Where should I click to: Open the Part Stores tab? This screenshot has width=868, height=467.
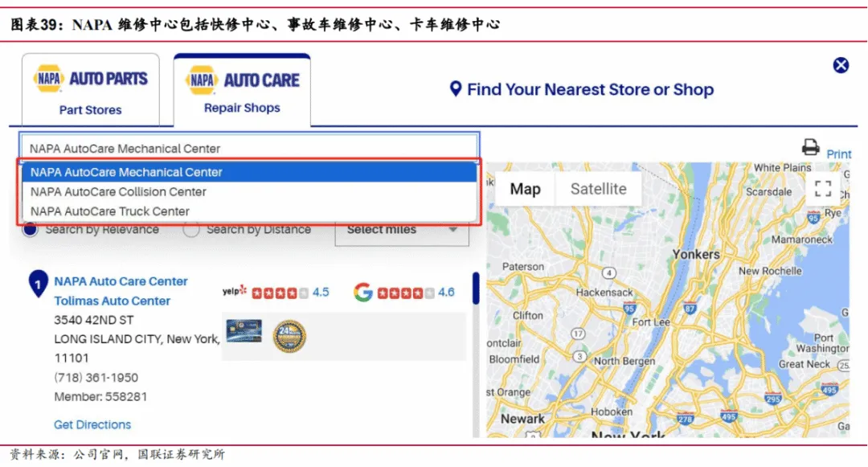coord(90,90)
